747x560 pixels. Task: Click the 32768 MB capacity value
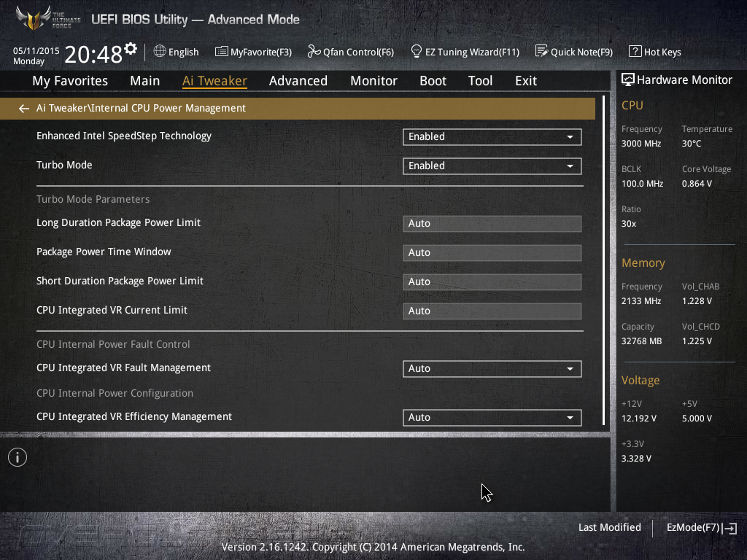[641, 341]
